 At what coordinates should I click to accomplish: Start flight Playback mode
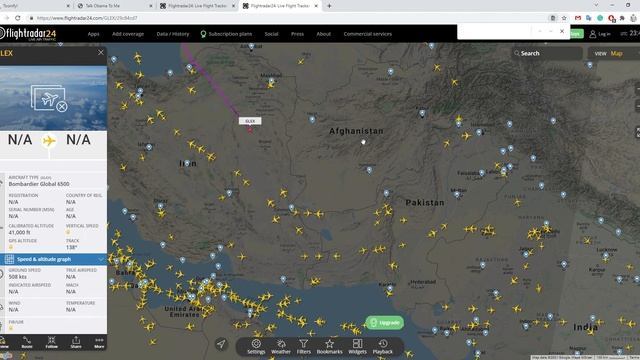click(382, 346)
